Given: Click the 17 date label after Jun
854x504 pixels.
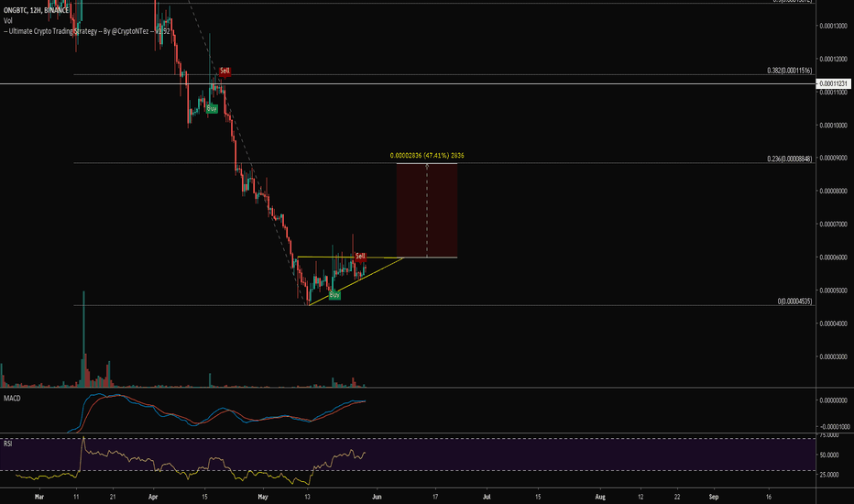Looking at the screenshot, I should 435,497.
